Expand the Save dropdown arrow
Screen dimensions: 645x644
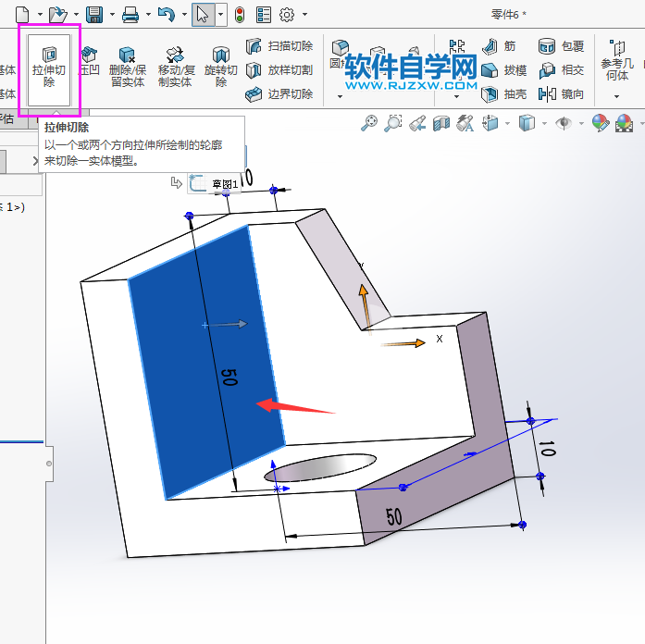[112, 15]
